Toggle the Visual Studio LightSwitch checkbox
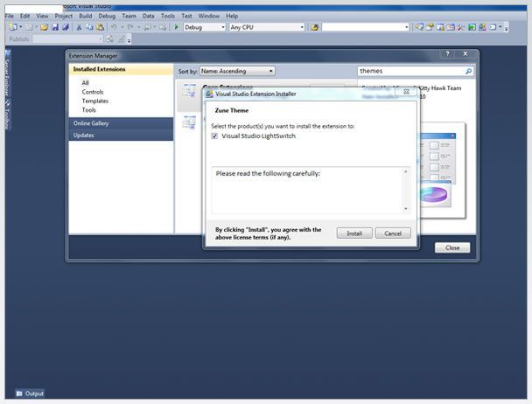The width and height of the screenshot is (532, 404). pos(214,136)
